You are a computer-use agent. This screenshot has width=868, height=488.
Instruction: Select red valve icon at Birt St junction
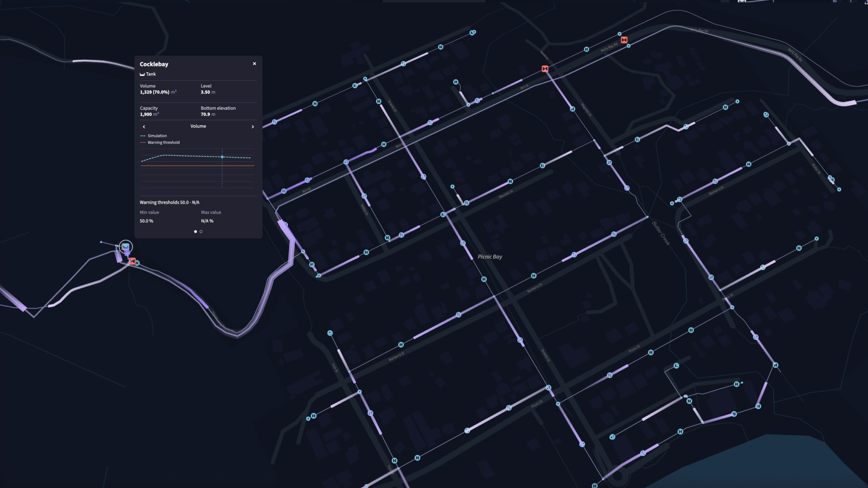545,69
